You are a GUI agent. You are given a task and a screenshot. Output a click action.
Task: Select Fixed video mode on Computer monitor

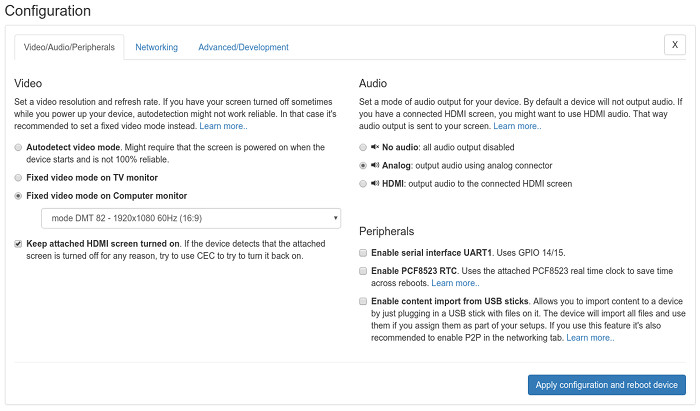click(19, 196)
